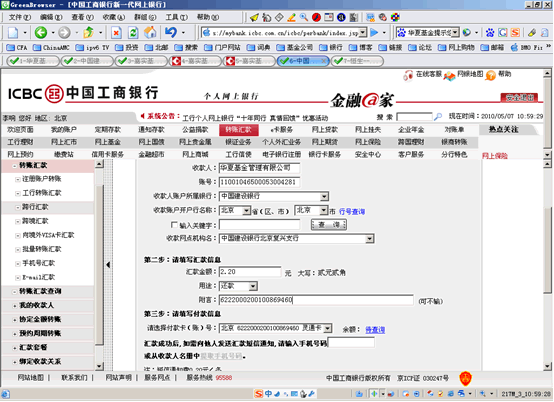This screenshot has height=402, width=554.
Task: Toggle the 输入关键字 keyword checkbox
Action: pos(174,225)
